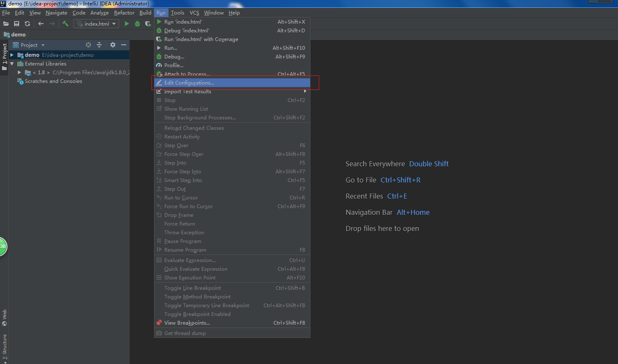Click the Build Project hammer icon
Viewport: 618px width, 364px height.
65,24
